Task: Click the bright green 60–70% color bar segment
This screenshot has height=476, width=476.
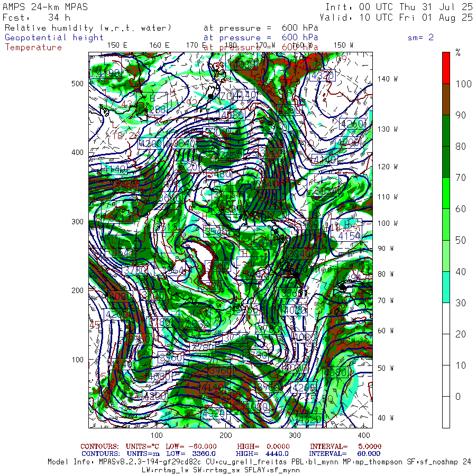Action: click(x=446, y=193)
